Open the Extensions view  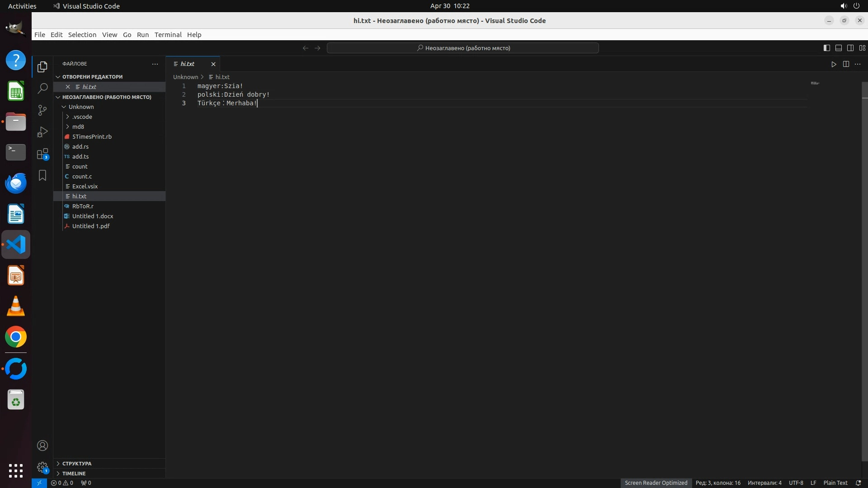pyautogui.click(x=42, y=154)
